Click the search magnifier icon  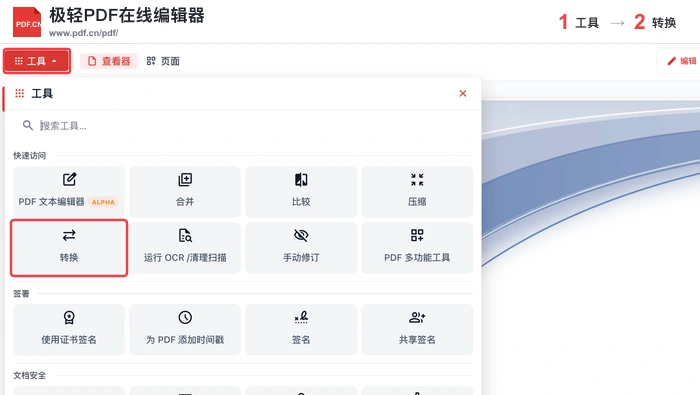[28, 125]
